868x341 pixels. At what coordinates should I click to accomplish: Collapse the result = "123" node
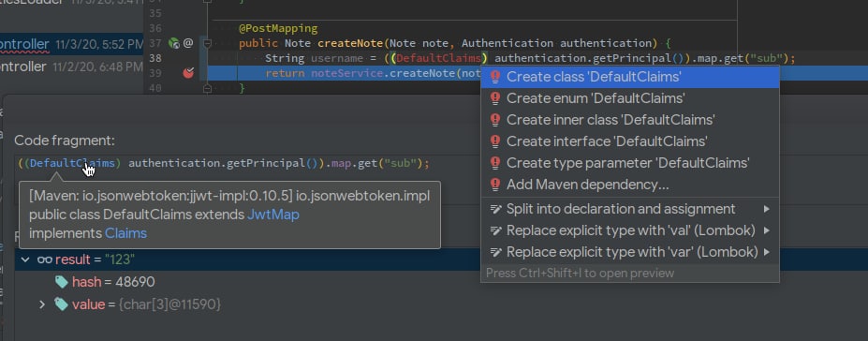click(25, 259)
